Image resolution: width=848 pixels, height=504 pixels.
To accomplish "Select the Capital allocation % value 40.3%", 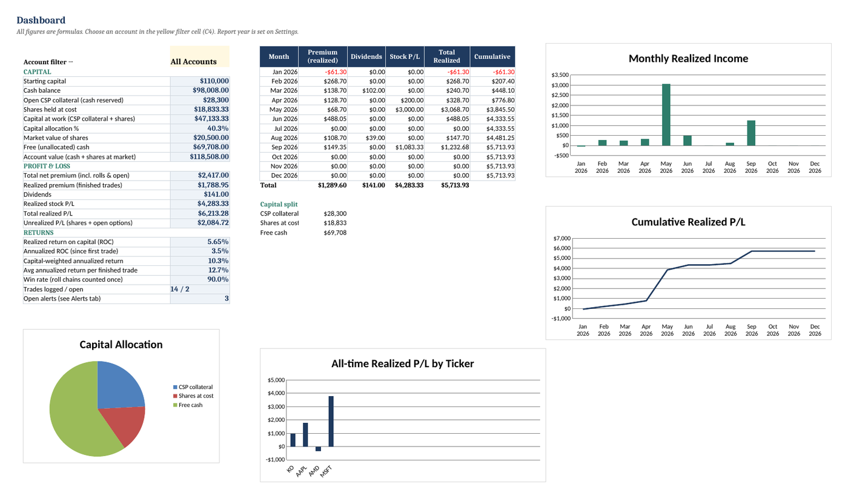I will (x=200, y=128).
